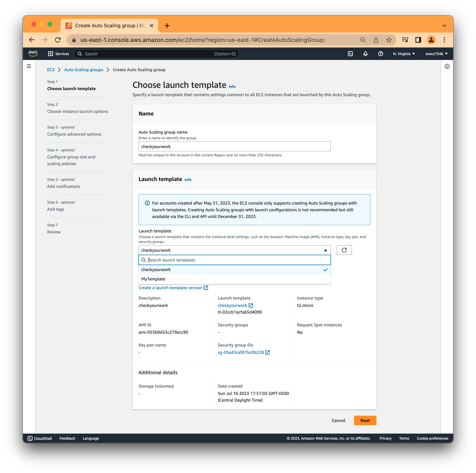Click the AWS Services menu icon
Image resolution: width=476 pixels, height=473 pixels.
pyautogui.click(x=51, y=54)
